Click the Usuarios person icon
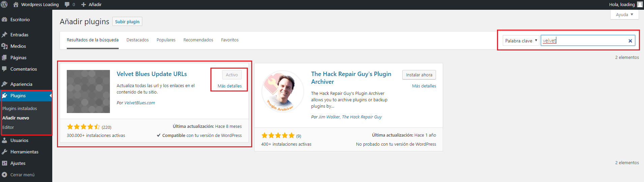This screenshot has width=644, height=182. [x=5, y=140]
